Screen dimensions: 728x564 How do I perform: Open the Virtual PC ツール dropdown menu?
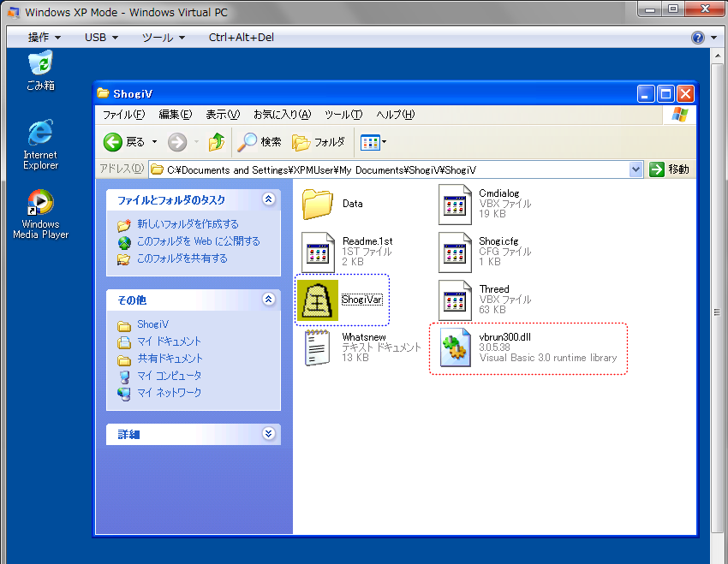(x=164, y=38)
